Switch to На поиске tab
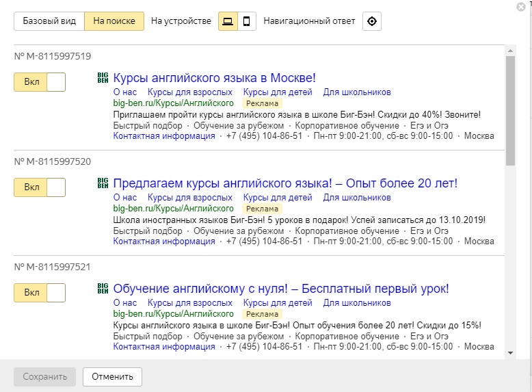 pyautogui.click(x=114, y=21)
